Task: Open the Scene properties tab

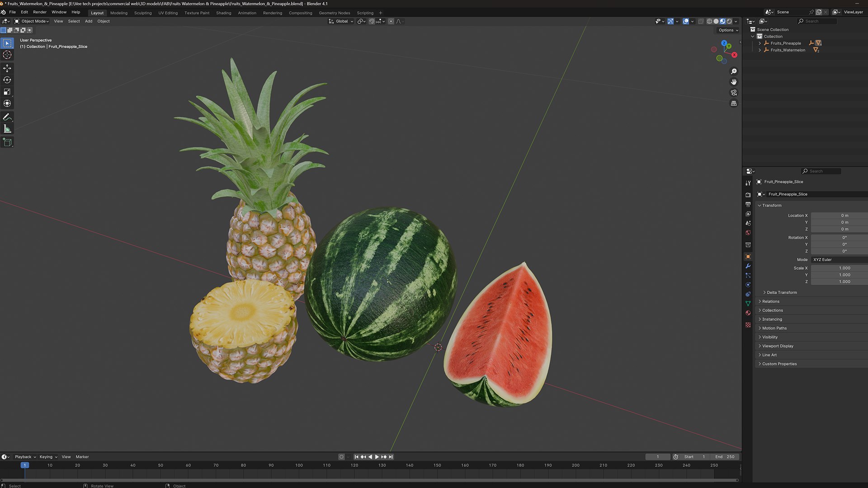Action: pyautogui.click(x=748, y=223)
